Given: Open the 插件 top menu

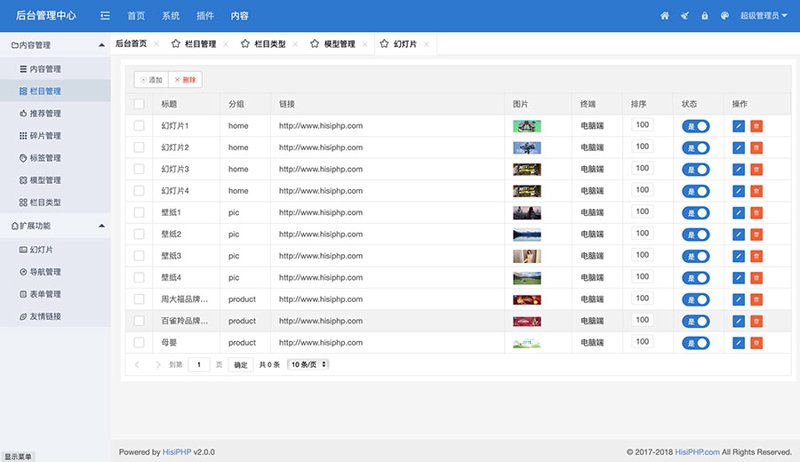Looking at the screenshot, I should tap(205, 16).
